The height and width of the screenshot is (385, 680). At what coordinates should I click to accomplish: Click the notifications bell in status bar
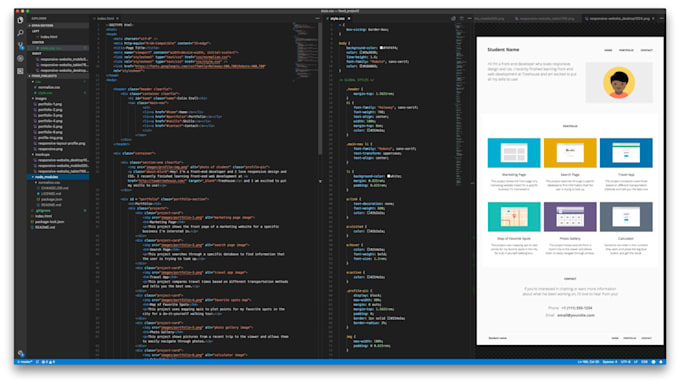point(661,362)
